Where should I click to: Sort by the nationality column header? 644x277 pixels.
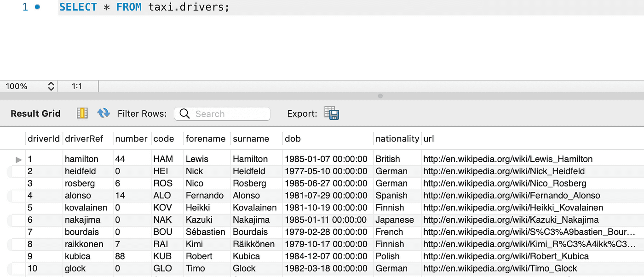pos(397,139)
